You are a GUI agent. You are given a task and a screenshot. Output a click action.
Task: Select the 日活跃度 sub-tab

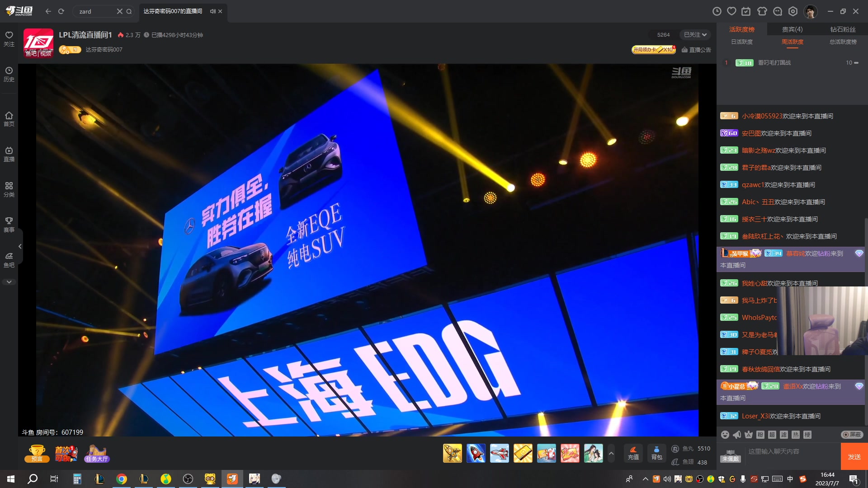[x=742, y=42]
